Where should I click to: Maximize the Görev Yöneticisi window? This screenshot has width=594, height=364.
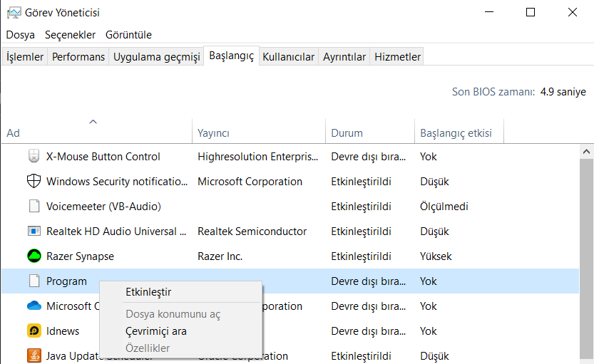(x=531, y=13)
